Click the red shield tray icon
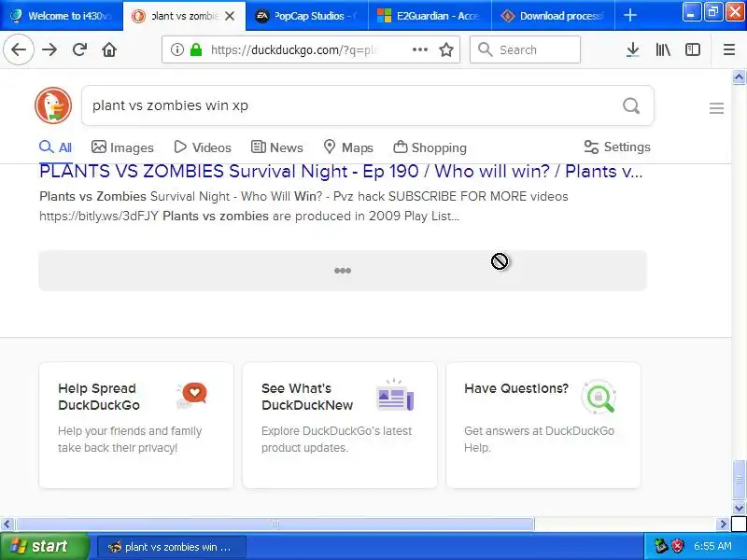747x560 pixels. pyautogui.click(x=678, y=546)
